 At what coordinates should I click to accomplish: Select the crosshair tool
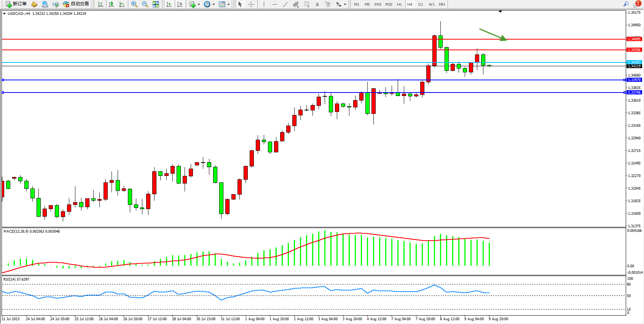coord(251,4)
